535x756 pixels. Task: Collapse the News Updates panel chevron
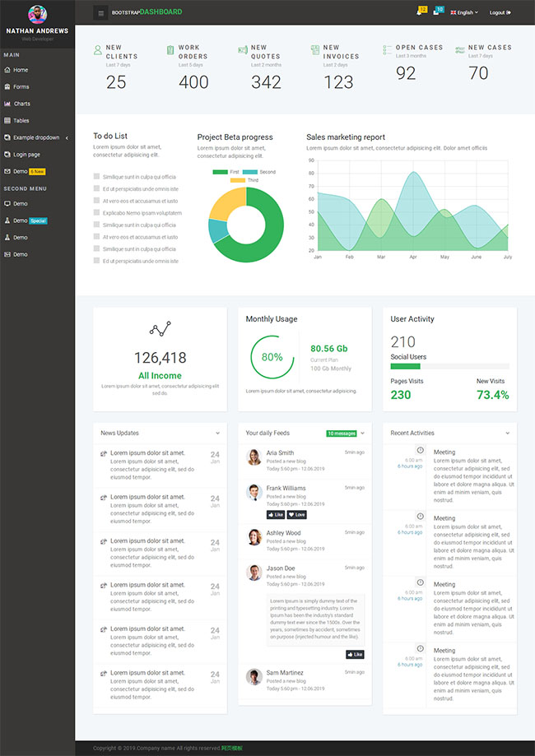coord(218,433)
